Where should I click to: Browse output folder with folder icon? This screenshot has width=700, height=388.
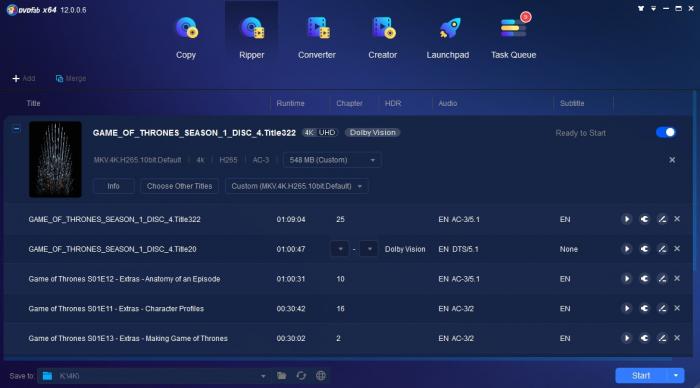coord(281,376)
